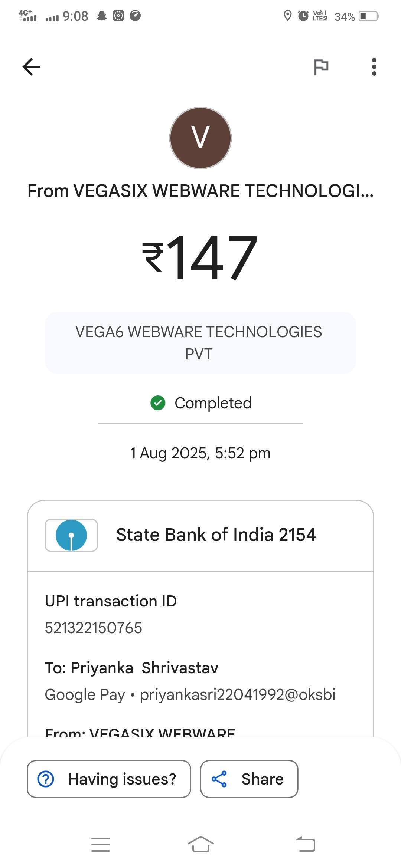
Task: Tap the Android home navigation icon
Action: click(200, 845)
